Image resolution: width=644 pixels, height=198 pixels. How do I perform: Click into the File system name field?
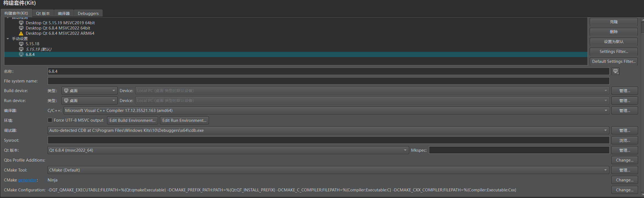328,81
